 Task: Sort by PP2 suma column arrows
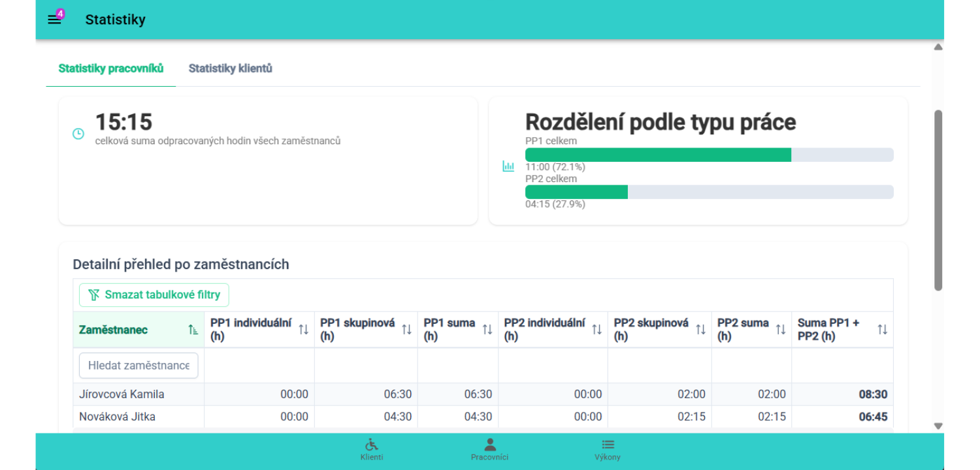pos(781,330)
